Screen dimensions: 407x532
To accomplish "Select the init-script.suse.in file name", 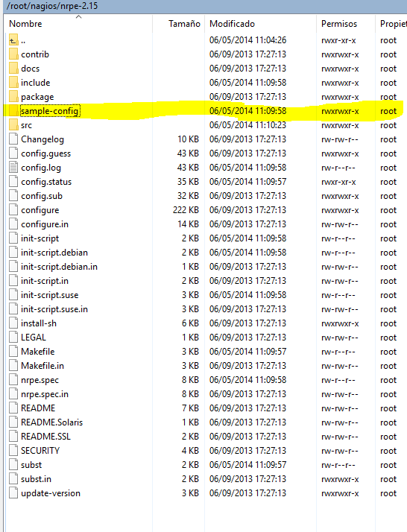I will click(x=54, y=309).
